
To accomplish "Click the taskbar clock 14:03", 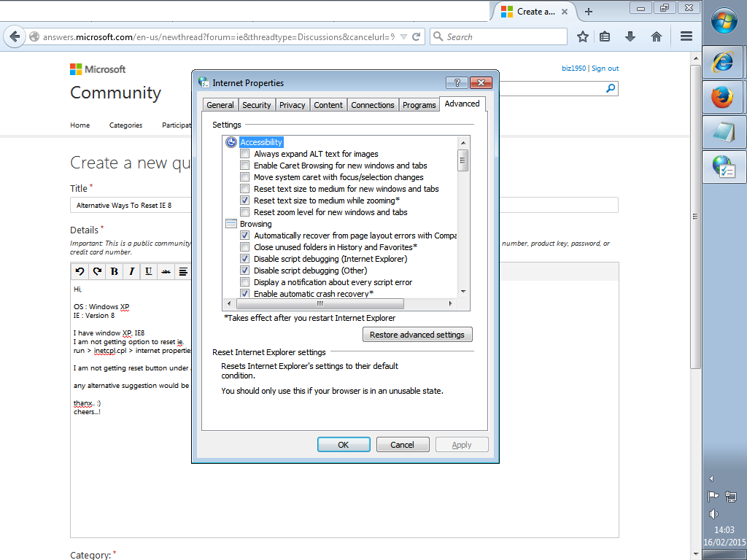I will click(x=724, y=530).
